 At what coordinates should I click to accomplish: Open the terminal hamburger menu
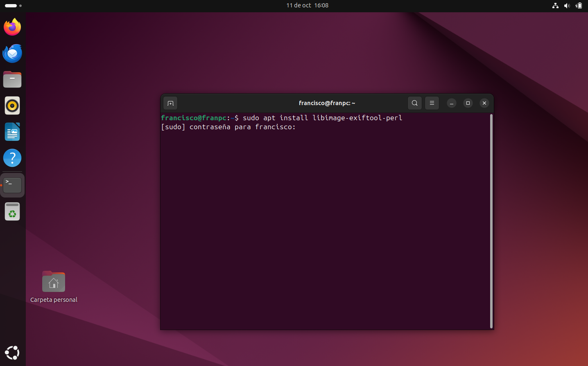point(432,103)
